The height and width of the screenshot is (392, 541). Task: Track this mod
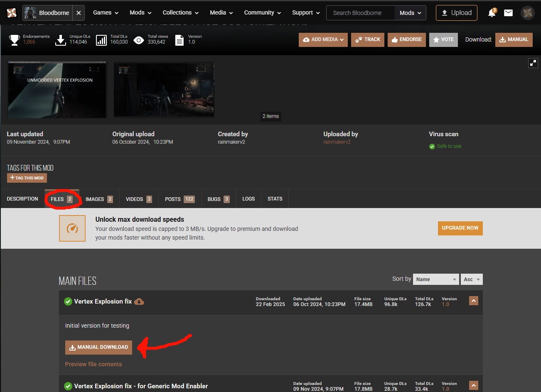click(368, 40)
